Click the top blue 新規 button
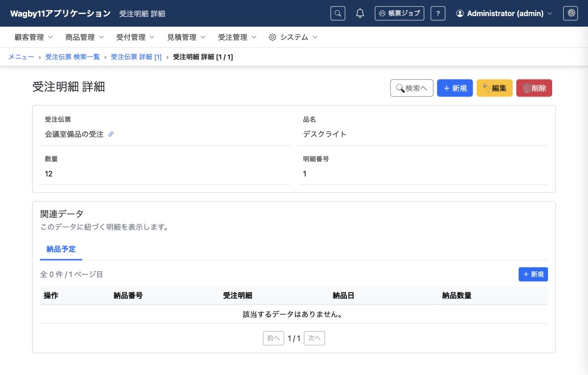 click(x=455, y=88)
